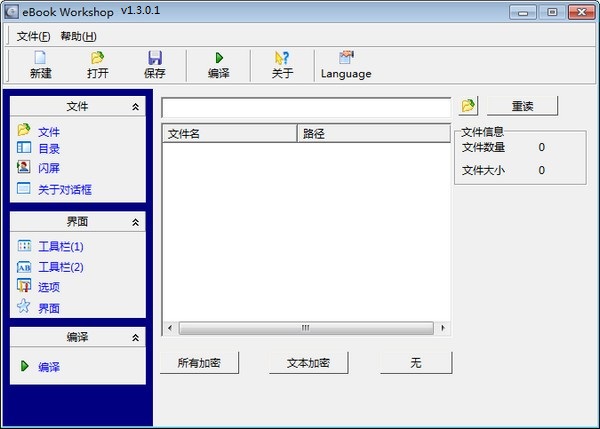Click the 文件大小 label in file info
The width and height of the screenshot is (600, 429).
pyautogui.click(x=483, y=170)
